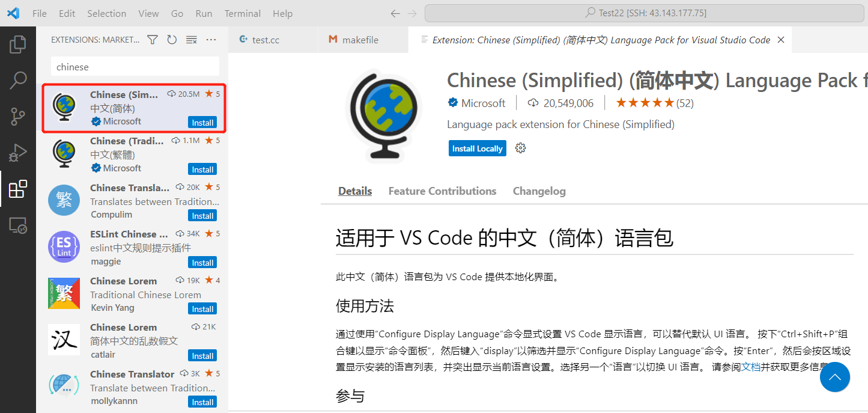Go back with the left arrow
This screenshot has width=868, height=413.
point(395,13)
